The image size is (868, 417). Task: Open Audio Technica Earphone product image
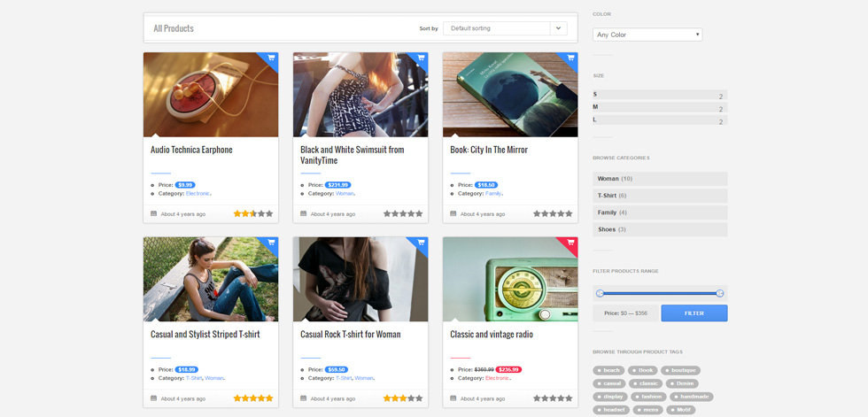click(211, 95)
